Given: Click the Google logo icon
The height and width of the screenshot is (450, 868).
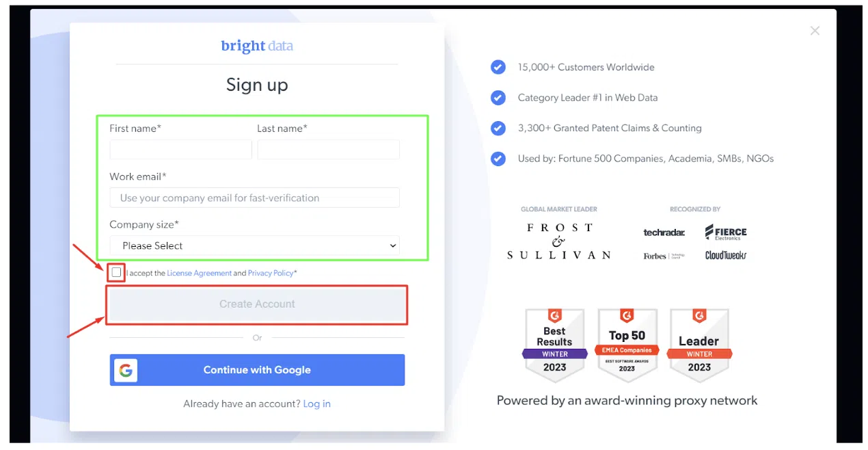Looking at the screenshot, I should [x=125, y=370].
